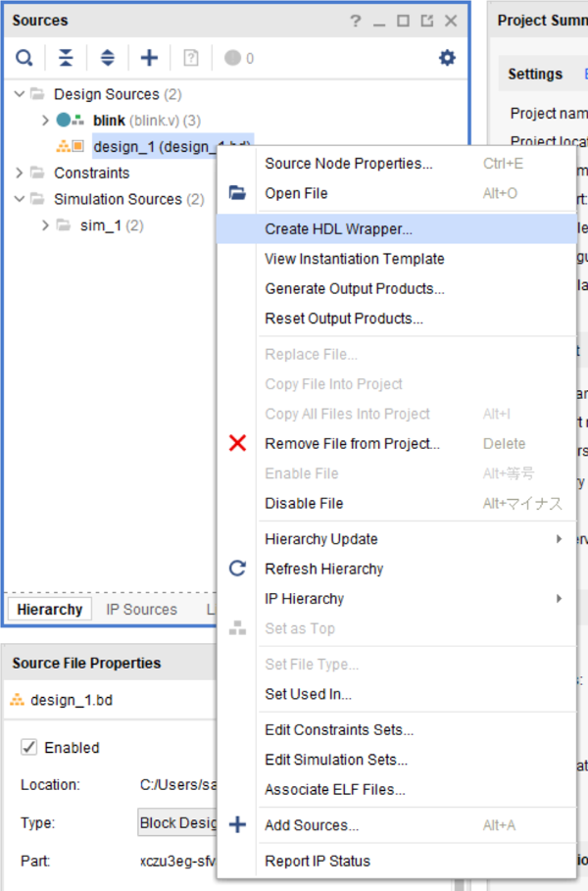The image size is (588, 891).
Task: Open Sources settings gear icon
Action: [447, 59]
